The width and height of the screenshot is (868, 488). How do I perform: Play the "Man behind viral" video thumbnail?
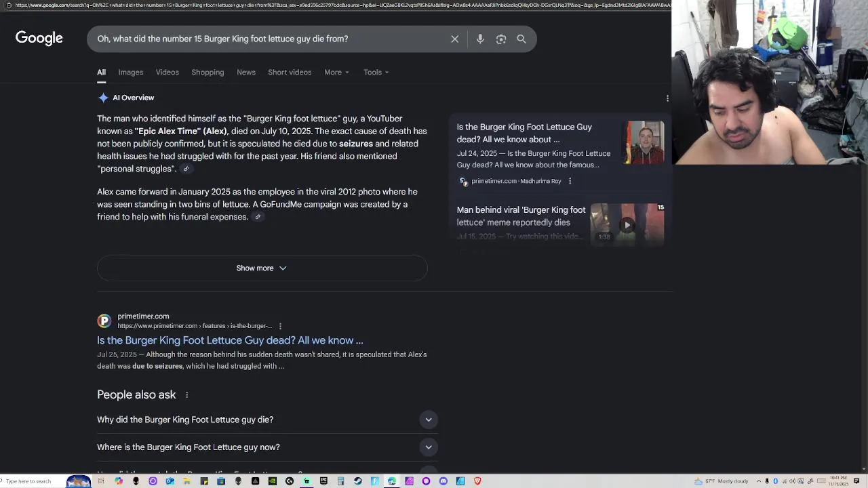pos(627,224)
